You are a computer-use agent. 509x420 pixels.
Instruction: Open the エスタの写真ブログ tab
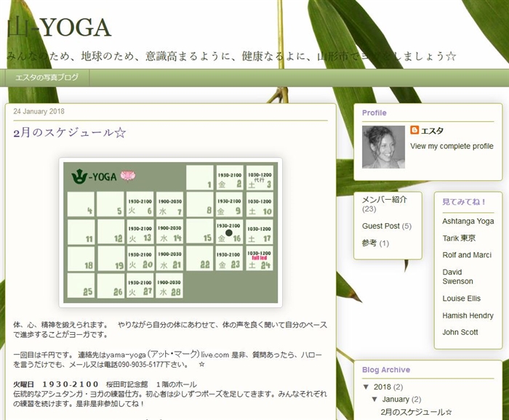[47, 78]
